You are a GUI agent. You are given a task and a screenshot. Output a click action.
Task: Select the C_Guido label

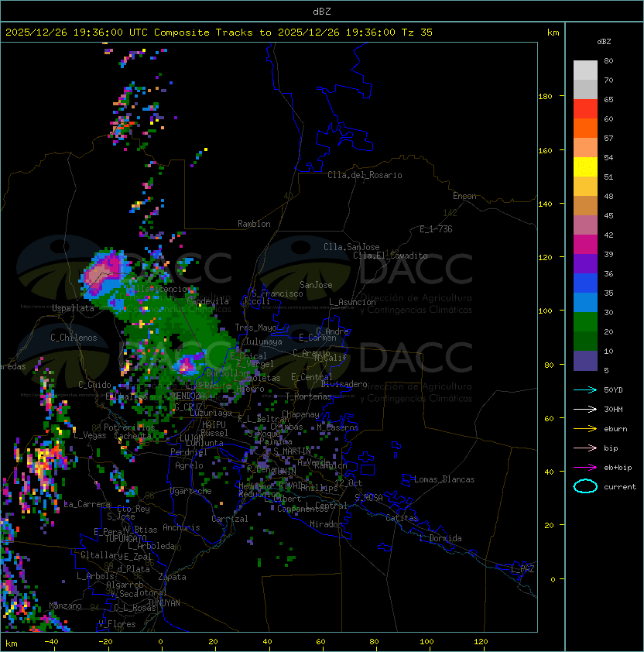(x=94, y=385)
